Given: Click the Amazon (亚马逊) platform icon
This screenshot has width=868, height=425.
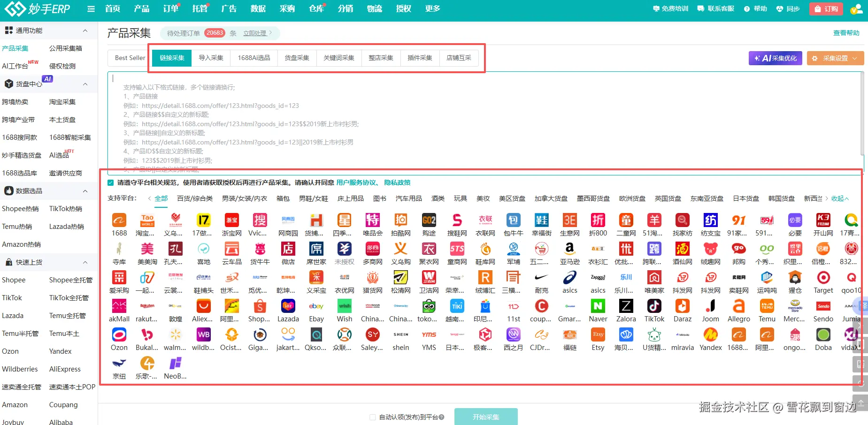Looking at the screenshot, I should (570, 249).
